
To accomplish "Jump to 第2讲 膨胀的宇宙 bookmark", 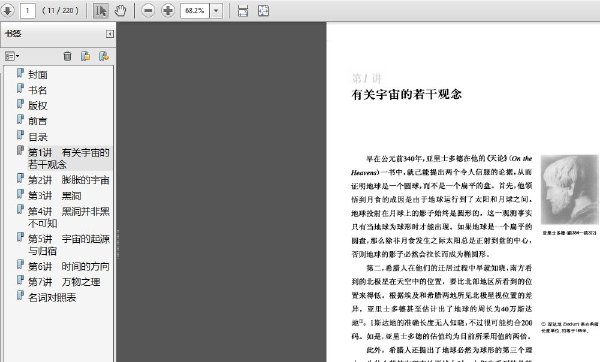I will 69,180.
